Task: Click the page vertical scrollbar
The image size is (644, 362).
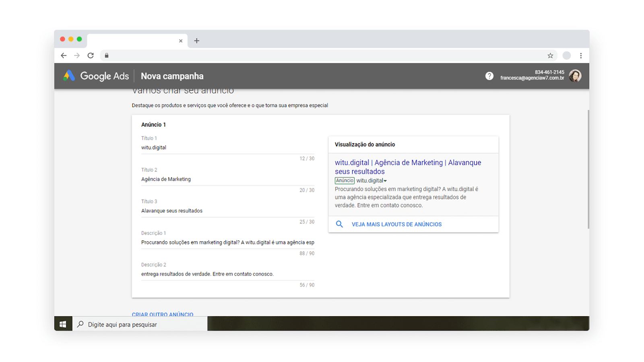Action: (588, 169)
